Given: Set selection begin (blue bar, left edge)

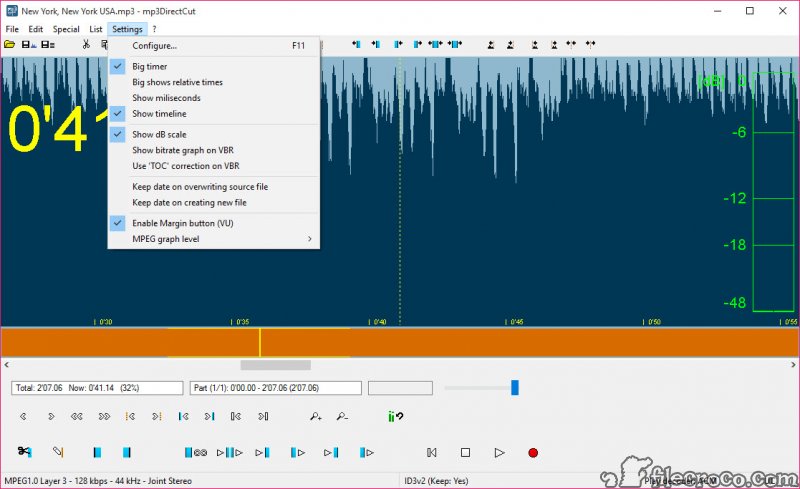Looking at the screenshot, I should pos(97,452).
